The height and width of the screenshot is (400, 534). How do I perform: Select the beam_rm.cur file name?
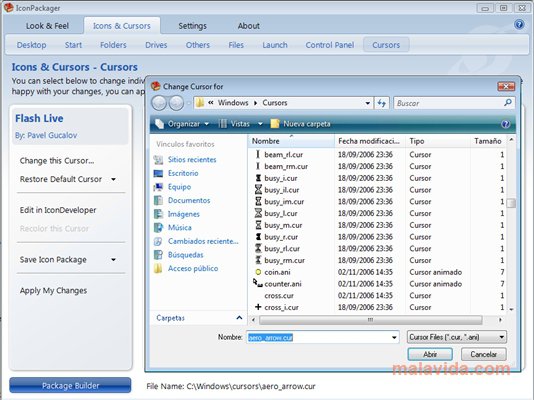[286, 166]
